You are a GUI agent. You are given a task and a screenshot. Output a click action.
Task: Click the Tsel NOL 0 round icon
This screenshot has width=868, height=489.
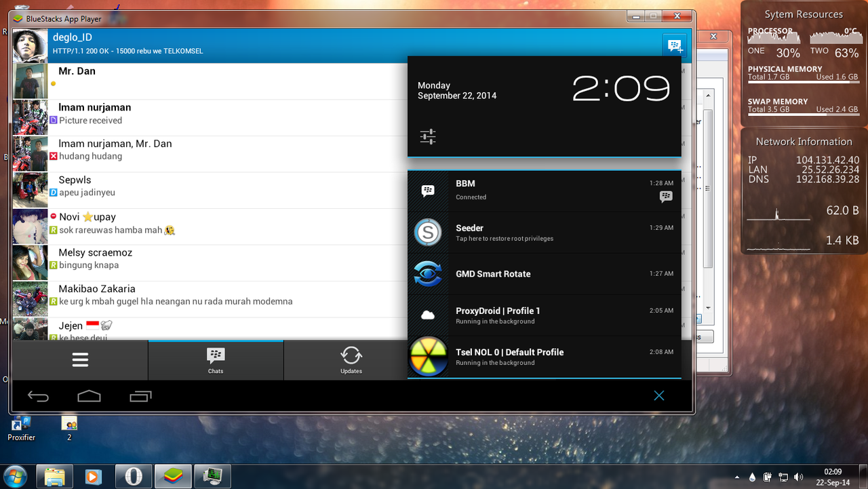pos(428,357)
